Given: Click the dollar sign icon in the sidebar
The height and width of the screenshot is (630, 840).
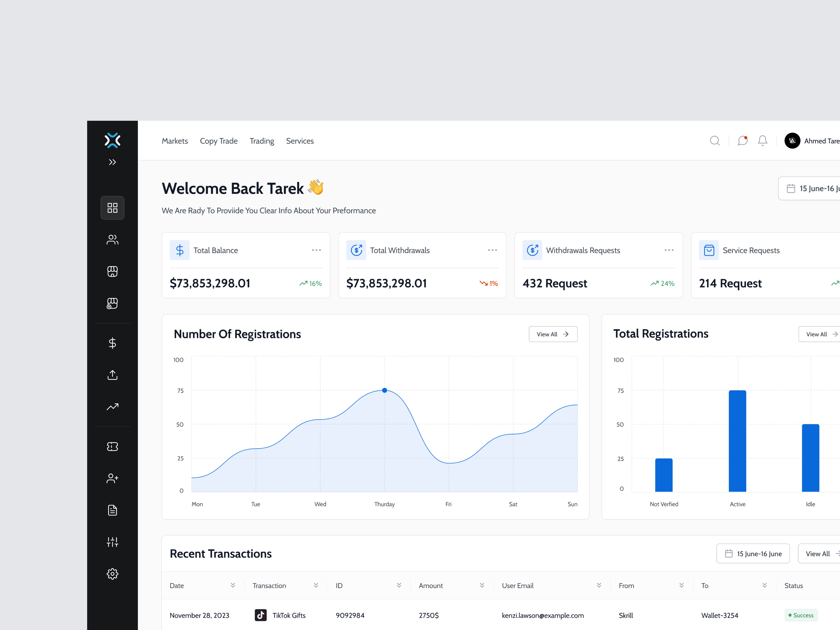Looking at the screenshot, I should point(112,343).
